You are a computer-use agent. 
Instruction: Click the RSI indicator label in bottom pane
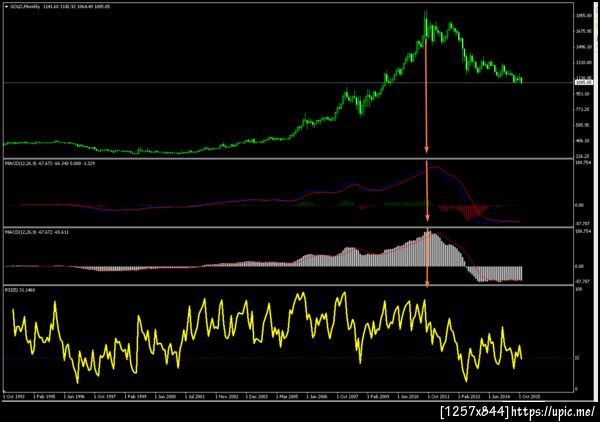pyautogui.click(x=20, y=290)
